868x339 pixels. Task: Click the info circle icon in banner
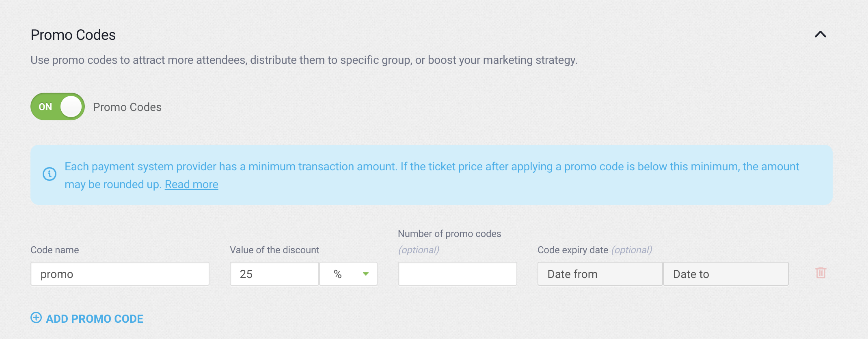50,174
